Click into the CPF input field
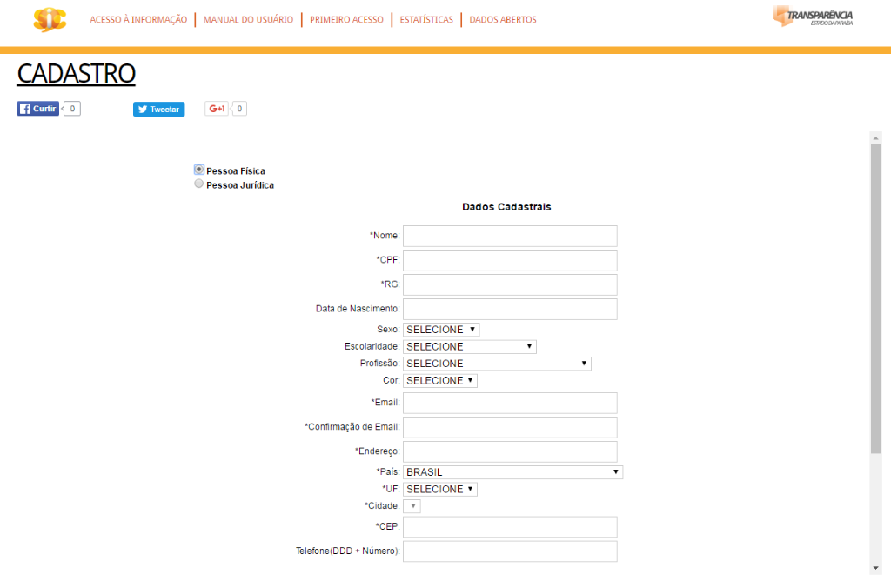This screenshot has width=891, height=588. click(x=510, y=260)
